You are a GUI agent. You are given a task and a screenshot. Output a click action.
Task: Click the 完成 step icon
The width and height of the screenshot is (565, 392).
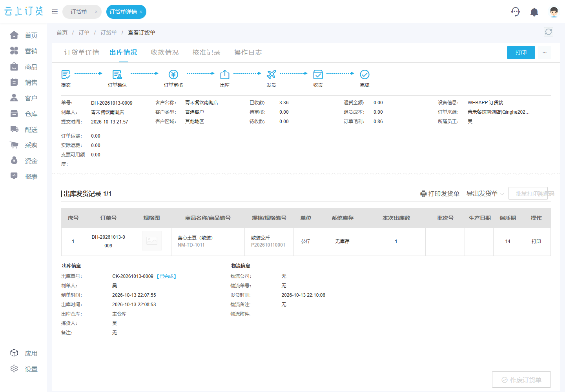coord(365,74)
